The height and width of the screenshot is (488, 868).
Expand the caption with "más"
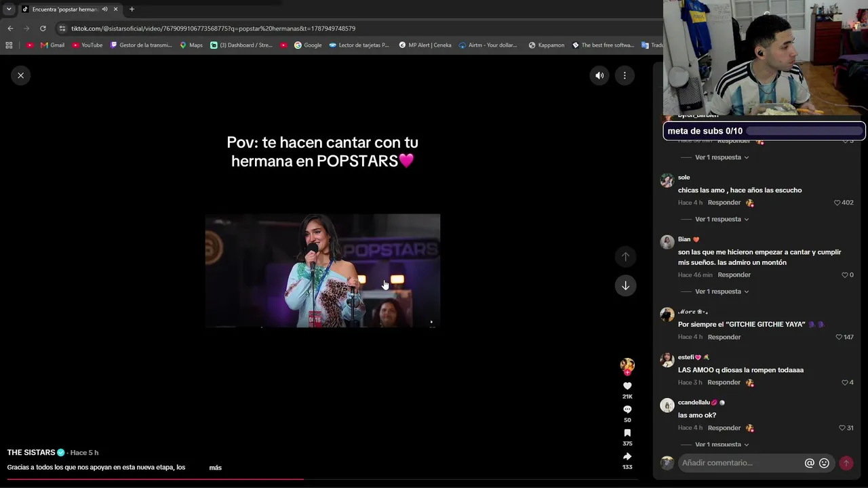[215, 468]
